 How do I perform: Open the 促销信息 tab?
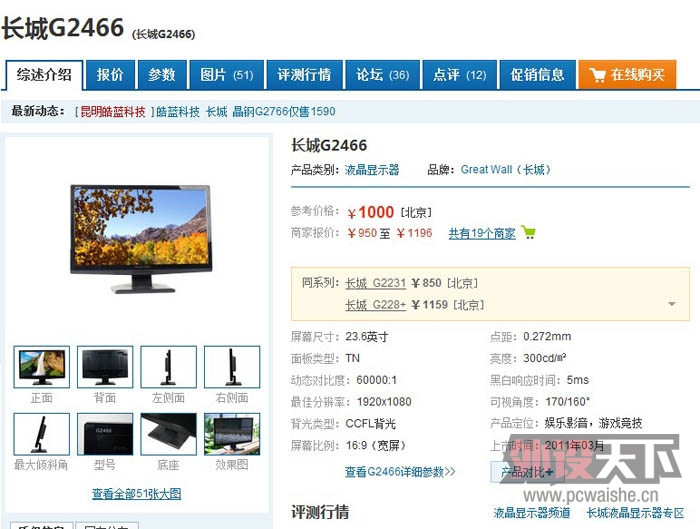click(537, 75)
